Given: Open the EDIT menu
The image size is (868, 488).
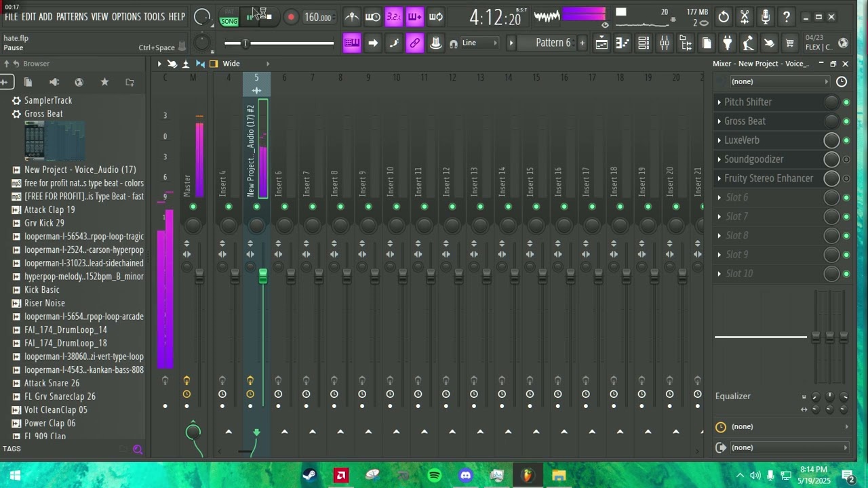Looking at the screenshot, I should tap(28, 16).
